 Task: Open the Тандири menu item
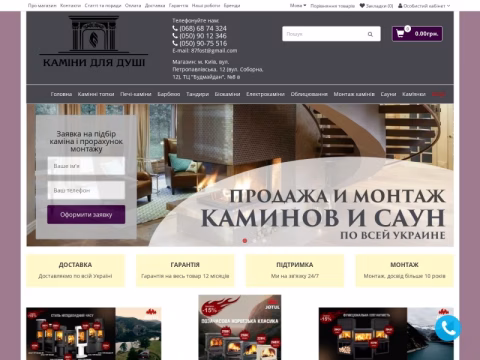(x=197, y=94)
